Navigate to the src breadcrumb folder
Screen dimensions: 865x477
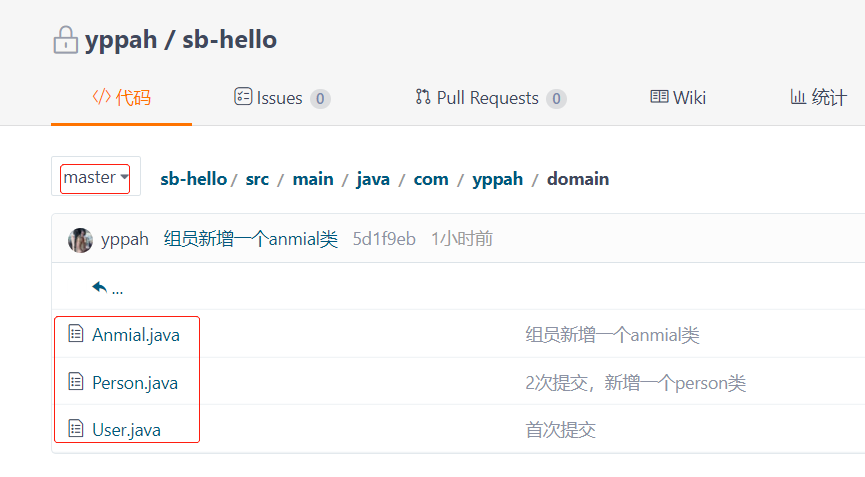pyautogui.click(x=257, y=179)
